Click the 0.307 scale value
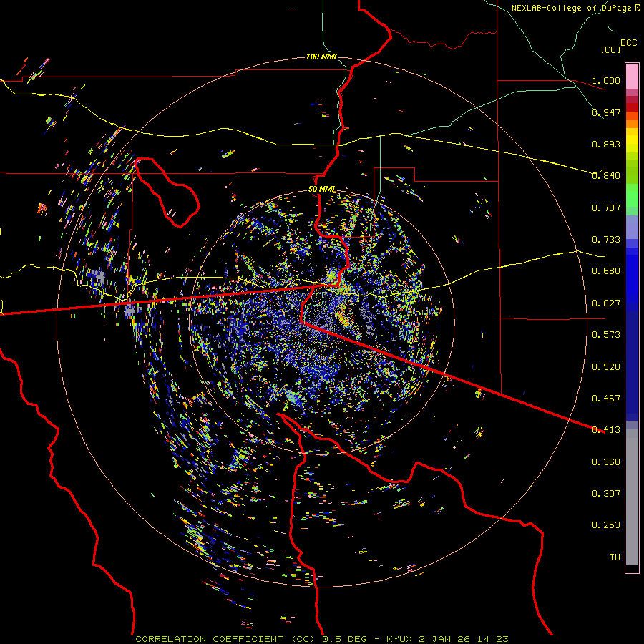This screenshot has width=644, height=644. click(x=606, y=494)
